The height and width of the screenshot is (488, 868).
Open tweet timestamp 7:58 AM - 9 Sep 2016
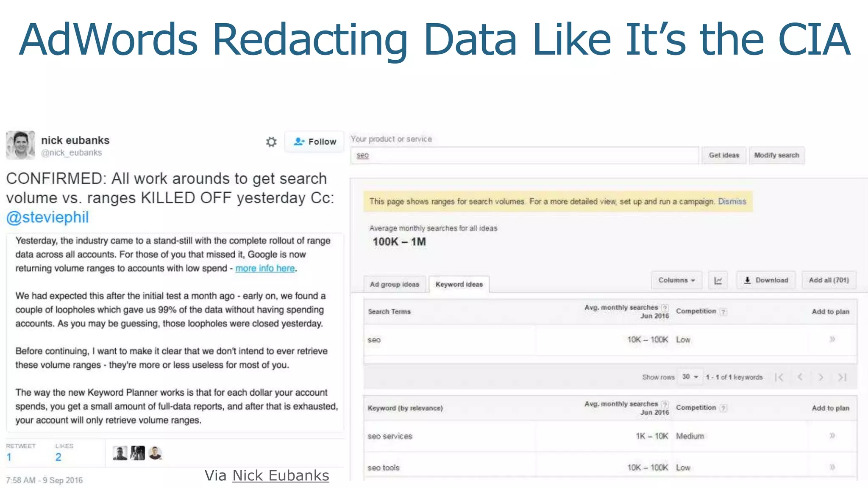45,480
